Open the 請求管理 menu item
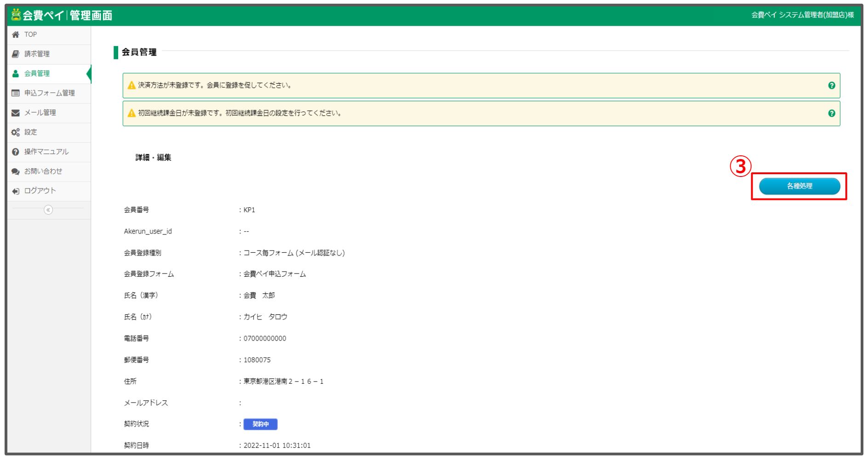Screen dimensions: 868x461 [37, 54]
